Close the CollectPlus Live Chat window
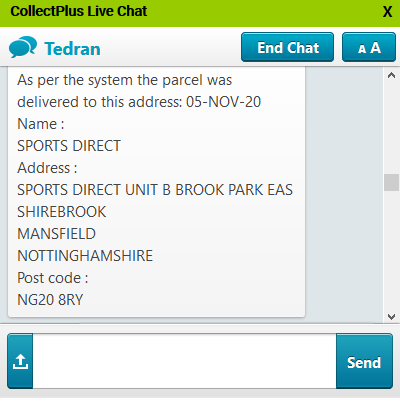This screenshot has width=400, height=401. point(387,12)
